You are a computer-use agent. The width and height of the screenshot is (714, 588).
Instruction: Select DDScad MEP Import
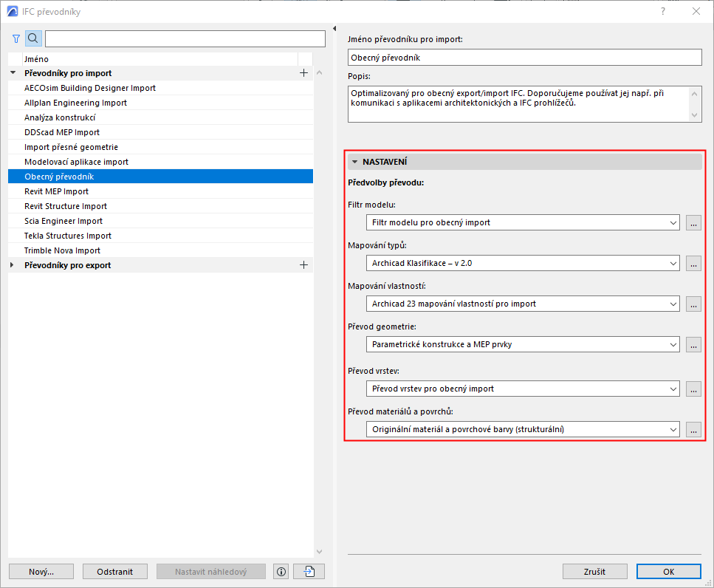pos(160,132)
